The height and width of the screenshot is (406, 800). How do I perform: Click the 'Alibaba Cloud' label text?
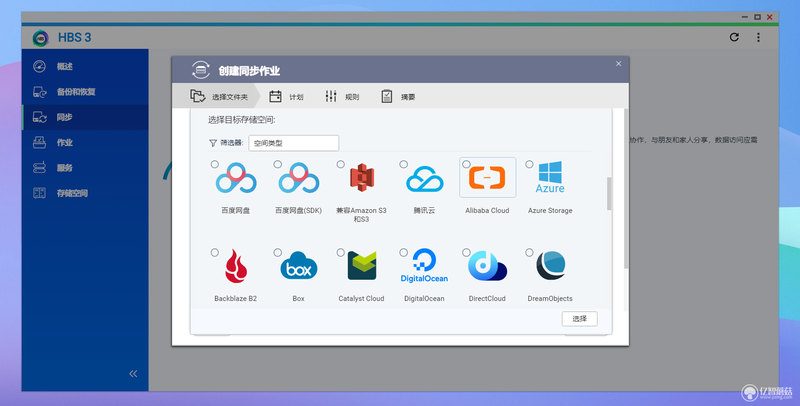point(487,210)
